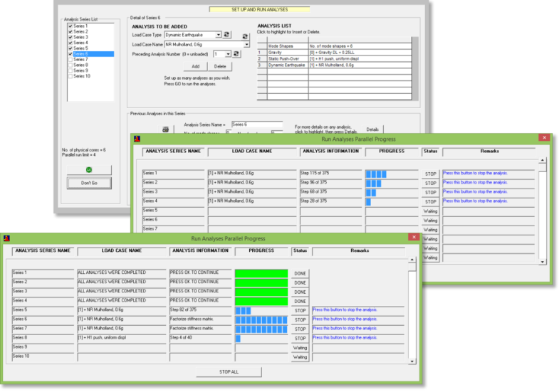Click the full green progress bar for Series 1
Image resolution: width=559 pixels, height=392 pixels.
point(261,273)
